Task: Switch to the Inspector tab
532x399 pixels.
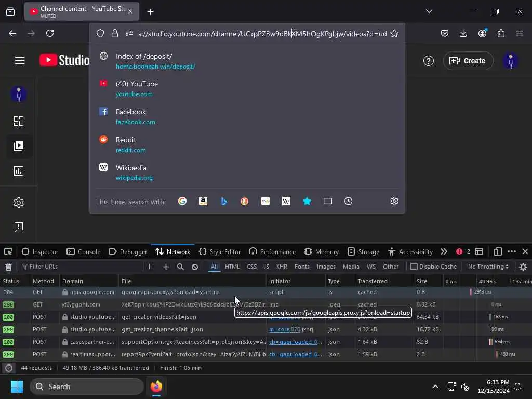Action: [x=40, y=252]
